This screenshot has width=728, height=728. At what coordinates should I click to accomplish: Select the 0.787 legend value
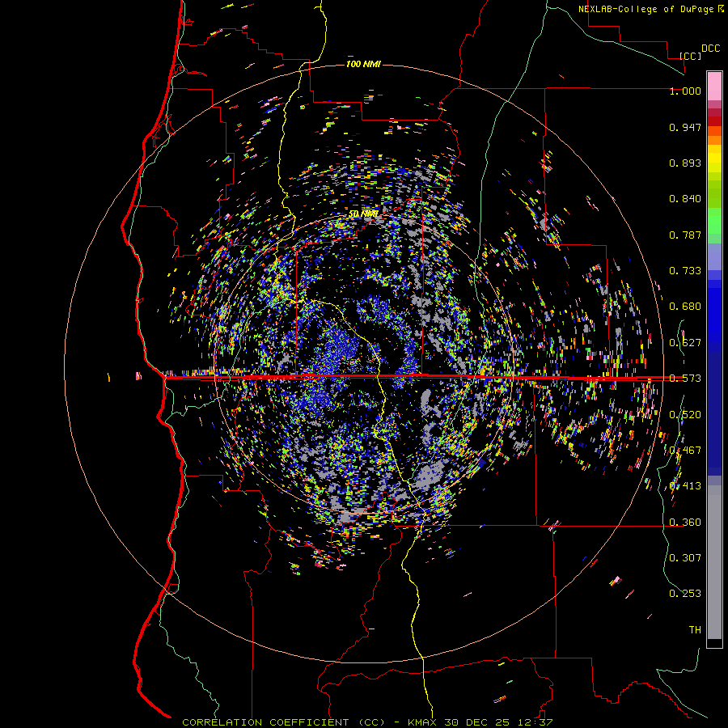(x=685, y=235)
